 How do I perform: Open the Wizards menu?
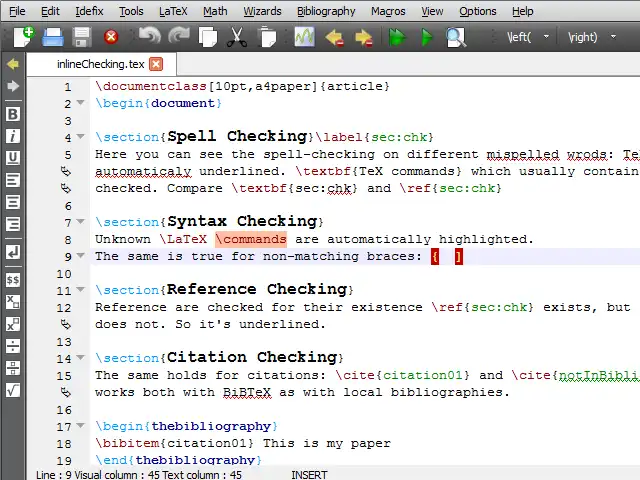[262, 11]
